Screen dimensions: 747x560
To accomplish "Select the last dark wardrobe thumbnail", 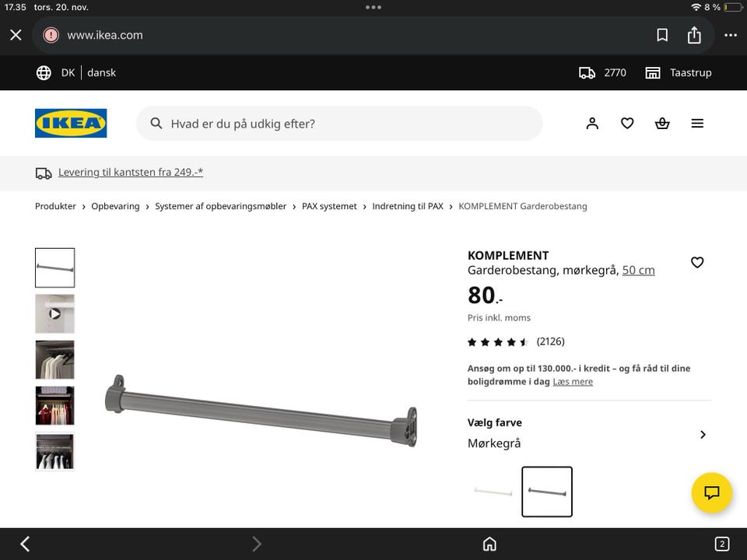I will tap(54, 451).
